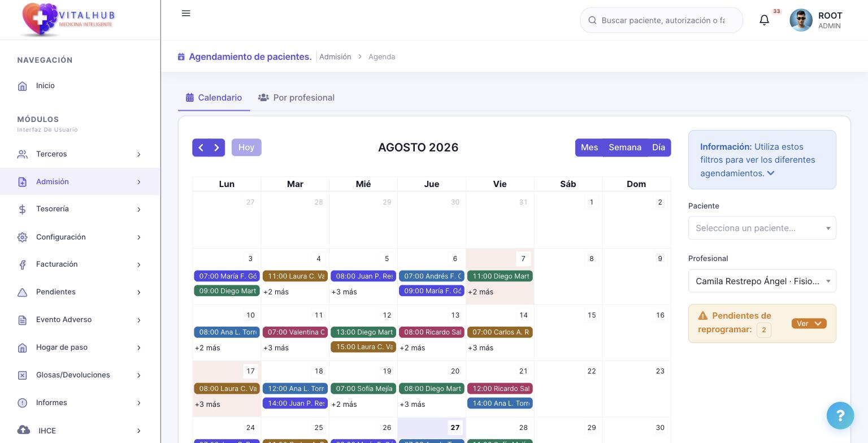Open the blue help question-mark button
The height and width of the screenshot is (443, 868).
tap(840, 416)
